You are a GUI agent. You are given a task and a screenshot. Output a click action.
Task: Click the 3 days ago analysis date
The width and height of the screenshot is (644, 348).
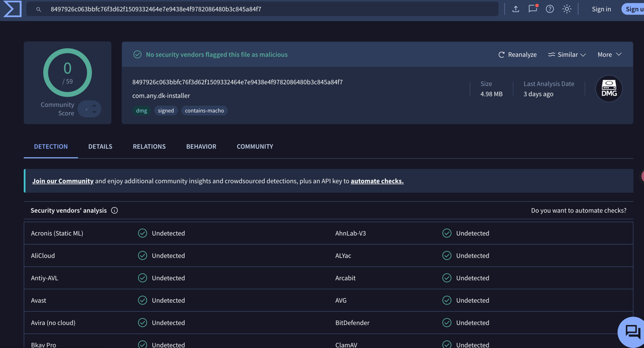point(538,94)
